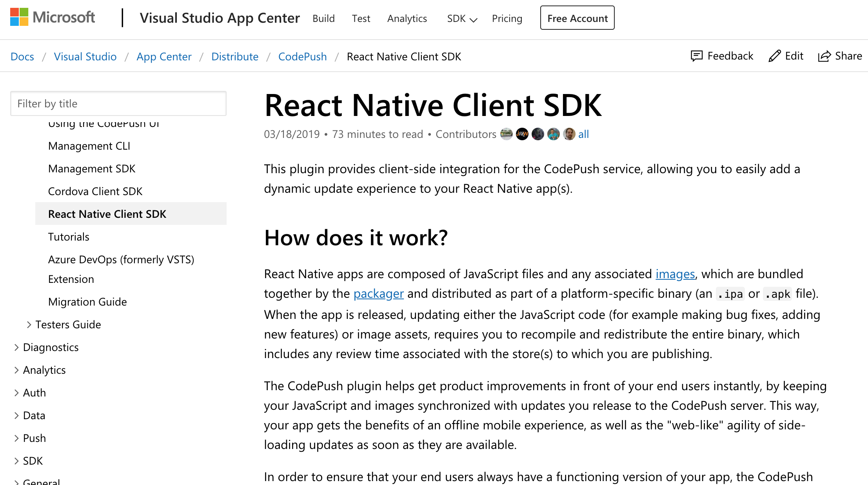Expand the Auth sidebar section

pyautogui.click(x=16, y=393)
